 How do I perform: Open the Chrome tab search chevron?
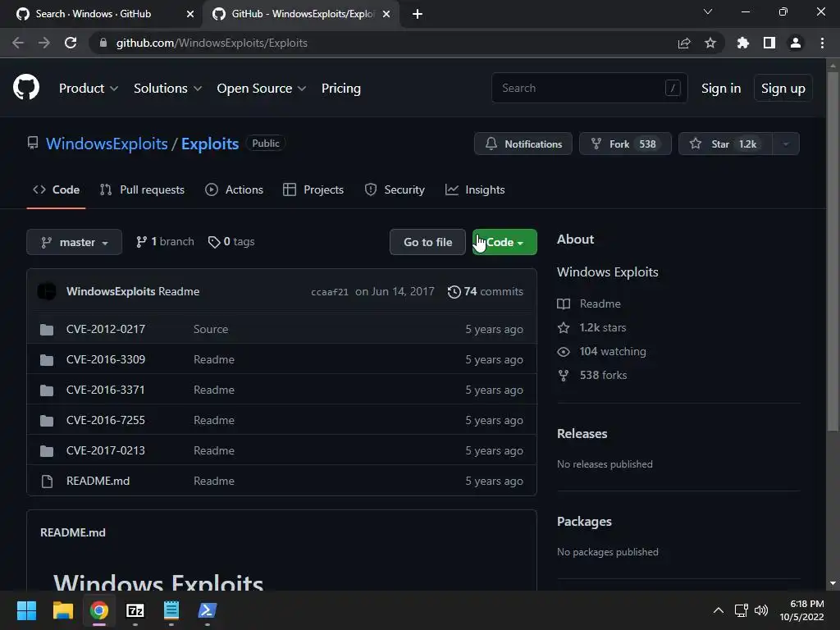click(708, 11)
